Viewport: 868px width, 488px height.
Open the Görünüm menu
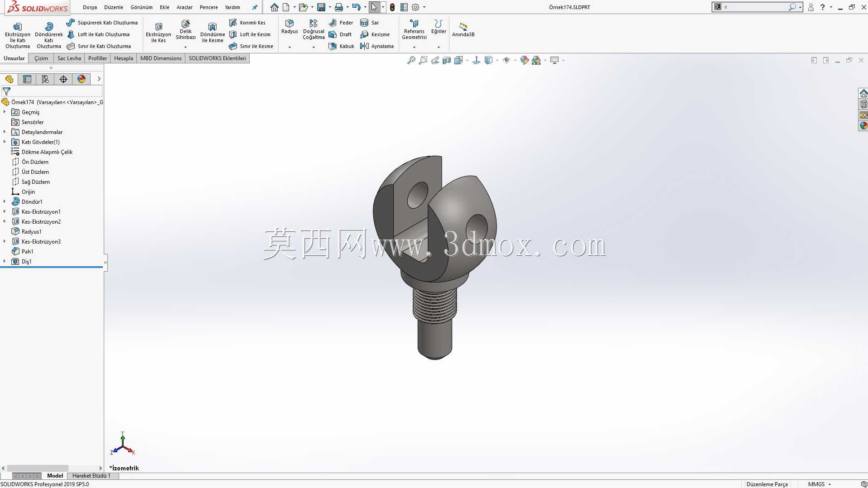tap(141, 7)
